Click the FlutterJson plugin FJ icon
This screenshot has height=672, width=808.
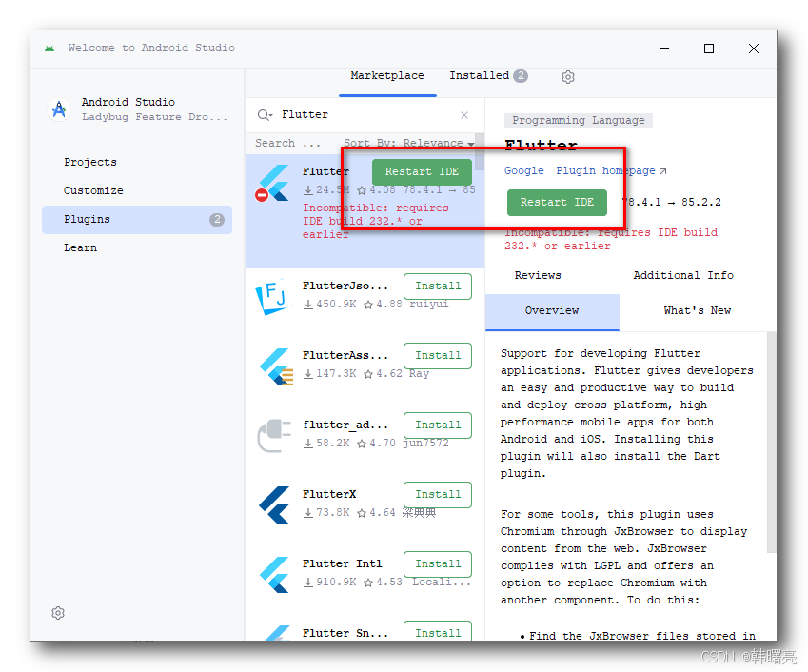(272, 297)
